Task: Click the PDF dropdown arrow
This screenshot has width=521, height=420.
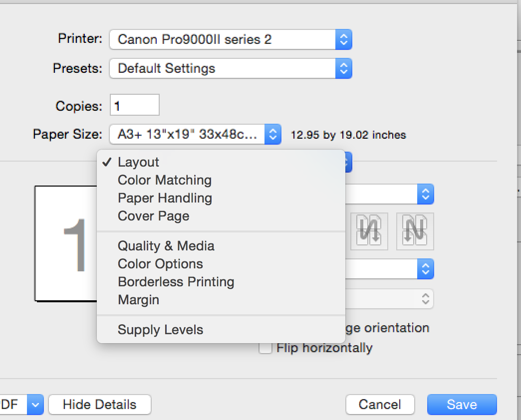Action: [35, 405]
